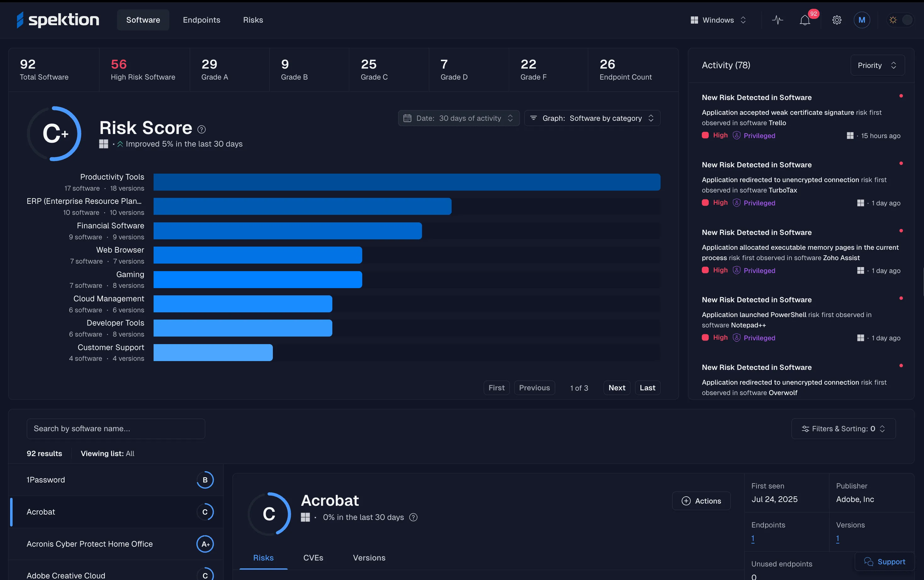The image size is (924, 580).
Task: Open the Versions count link
Action: coord(838,538)
